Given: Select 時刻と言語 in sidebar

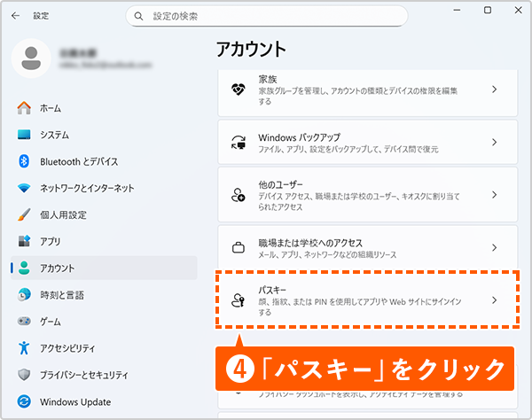Looking at the screenshot, I should point(61,294).
